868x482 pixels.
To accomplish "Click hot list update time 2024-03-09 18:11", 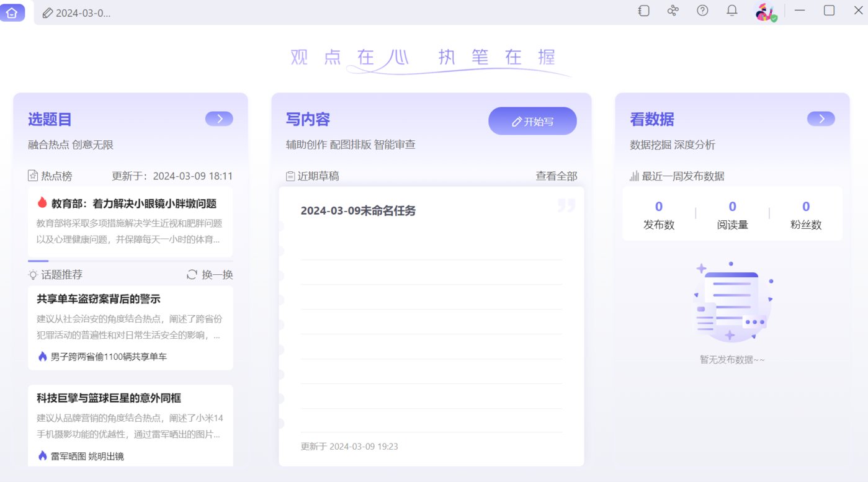I will (x=193, y=176).
